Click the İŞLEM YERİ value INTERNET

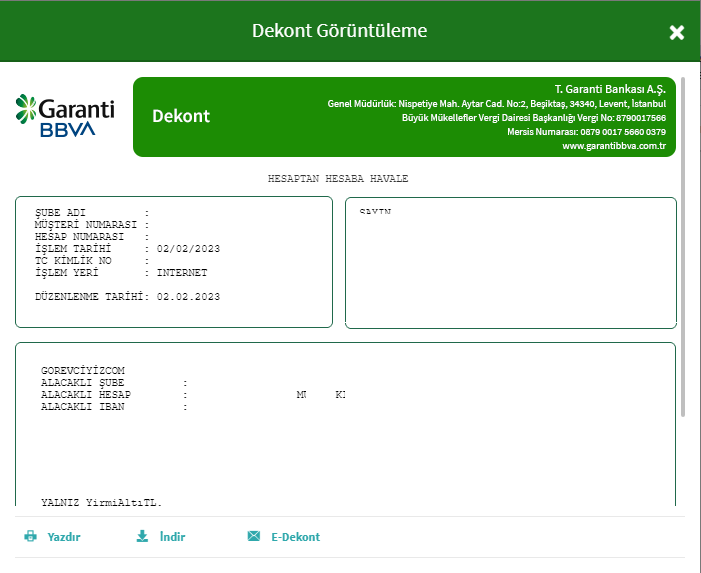coord(182,273)
